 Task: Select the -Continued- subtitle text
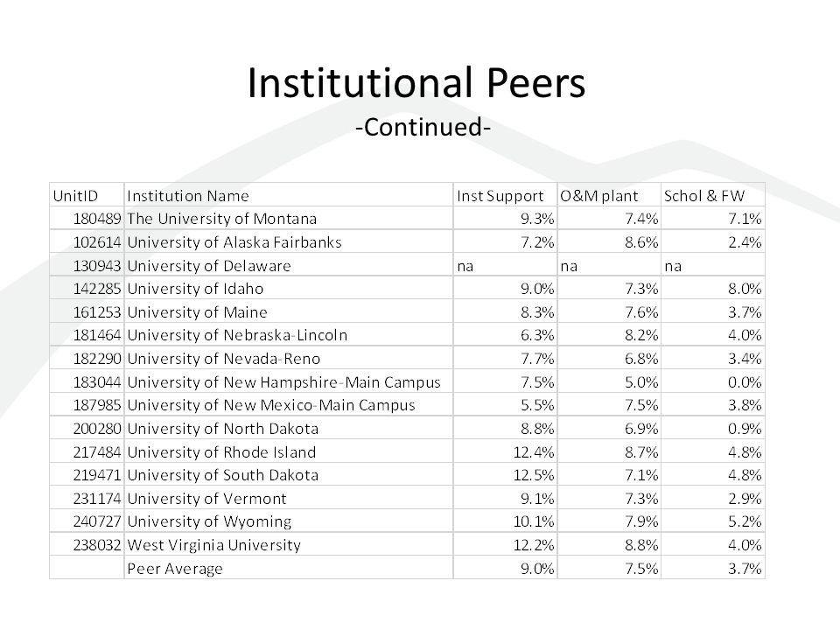tap(423, 128)
